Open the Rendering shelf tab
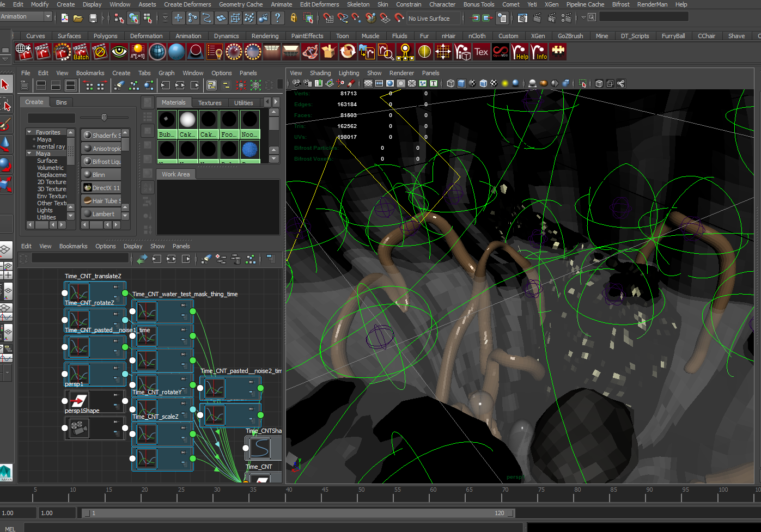This screenshot has height=532, width=761. [x=265, y=36]
